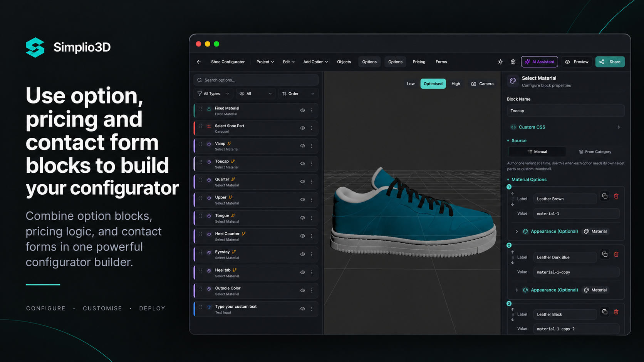This screenshot has width=644, height=362.
Task: Hide the Vamp block
Action: click(303, 146)
